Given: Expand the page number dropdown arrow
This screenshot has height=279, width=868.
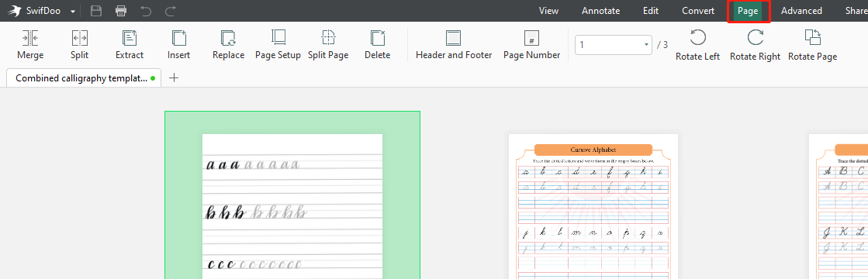Looking at the screenshot, I should pyautogui.click(x=646, y=45).
